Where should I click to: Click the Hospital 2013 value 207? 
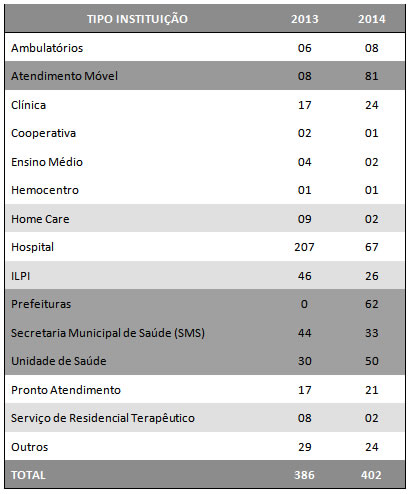point(304,247)
